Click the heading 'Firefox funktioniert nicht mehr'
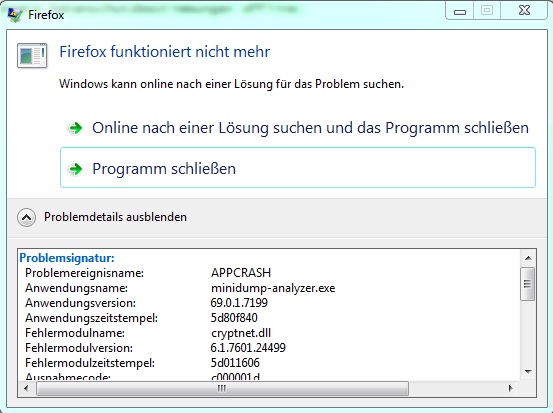 click(165, 51)
